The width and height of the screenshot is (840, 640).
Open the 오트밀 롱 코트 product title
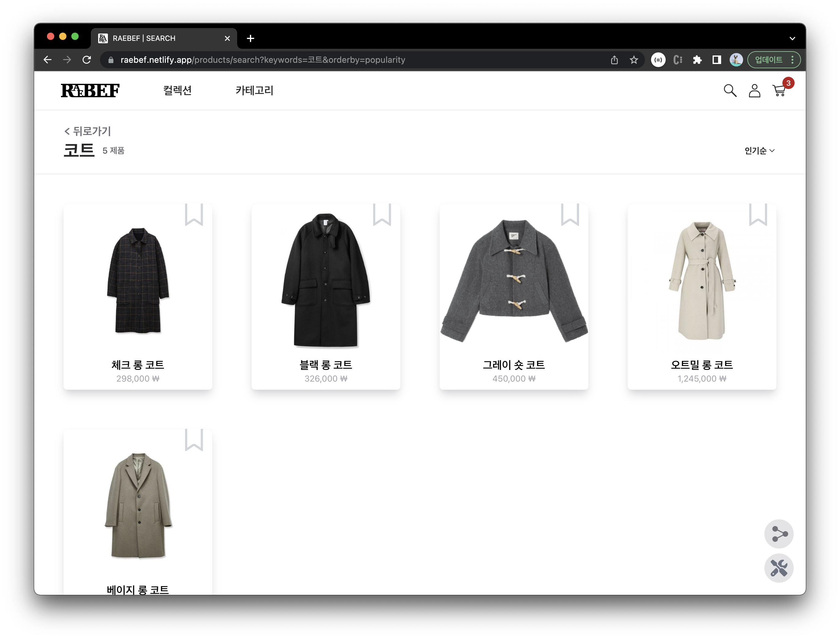(x=702, y=365)
